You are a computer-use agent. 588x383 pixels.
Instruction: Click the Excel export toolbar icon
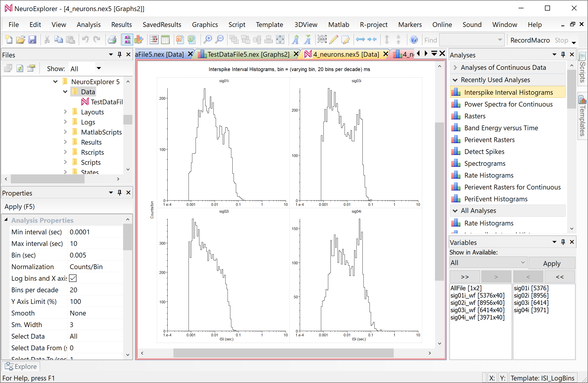click(192, 40)
